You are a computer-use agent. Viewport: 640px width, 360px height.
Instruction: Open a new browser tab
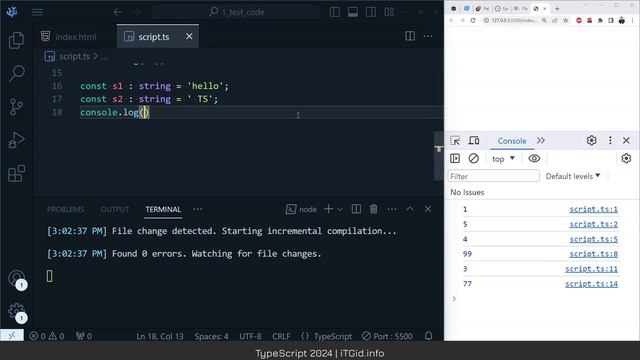[x=557, y=8]
